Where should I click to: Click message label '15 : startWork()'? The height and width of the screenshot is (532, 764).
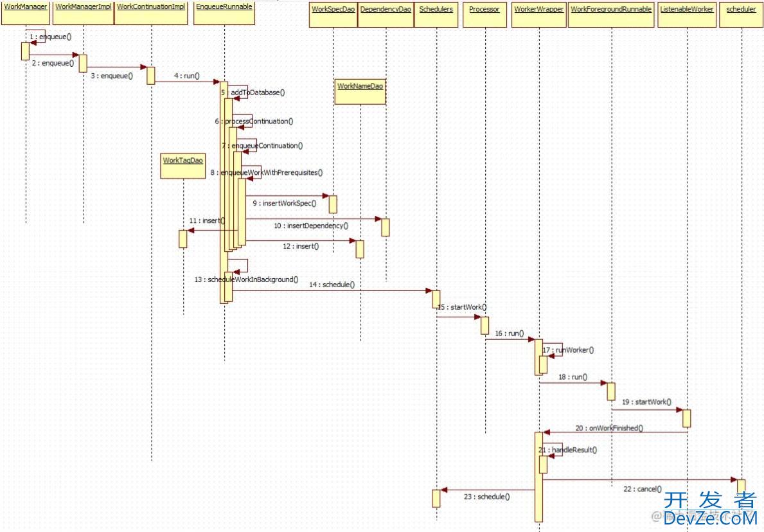[x=462, y=307]
